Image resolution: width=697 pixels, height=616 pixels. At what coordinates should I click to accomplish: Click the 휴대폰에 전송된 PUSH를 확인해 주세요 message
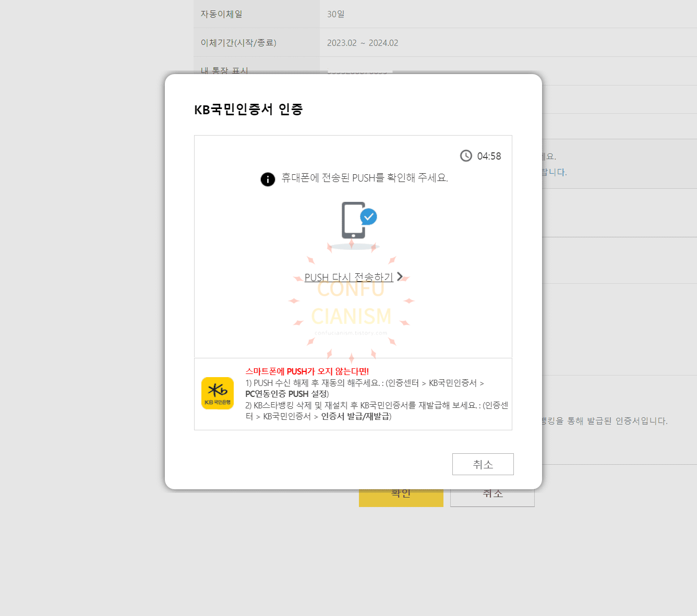click(x=365, y=178)
